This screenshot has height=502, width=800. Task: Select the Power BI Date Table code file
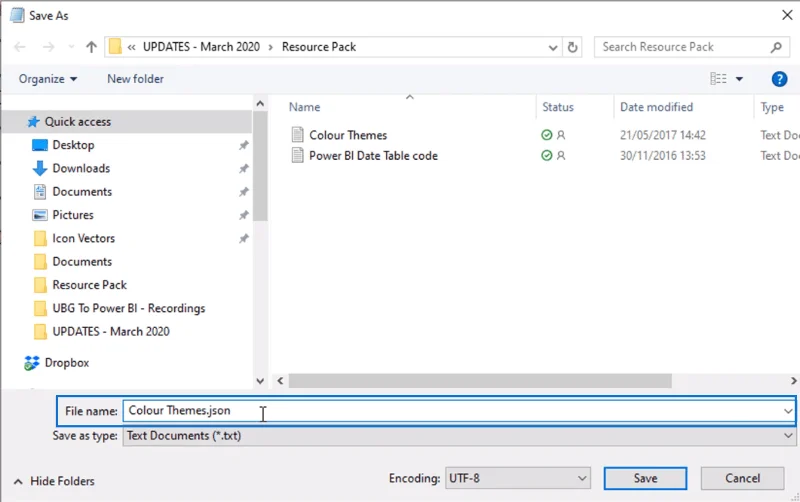click(x=373, y=156)
